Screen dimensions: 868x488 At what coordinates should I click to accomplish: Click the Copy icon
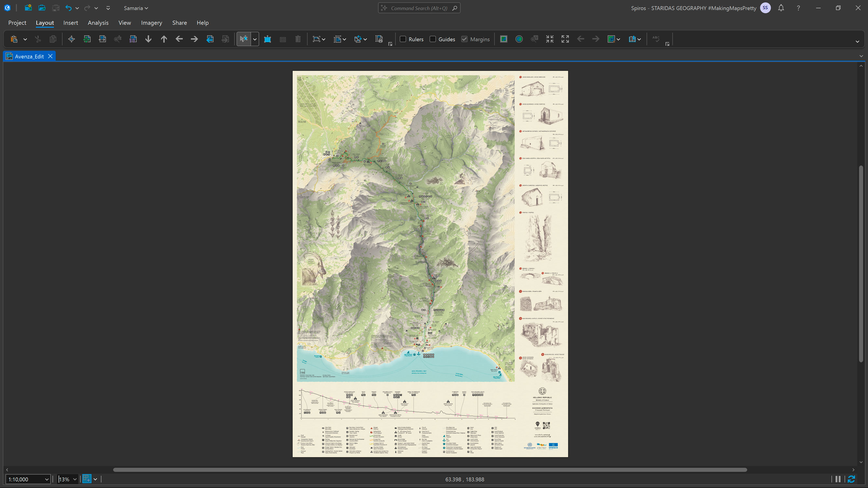tap(53, 39)
